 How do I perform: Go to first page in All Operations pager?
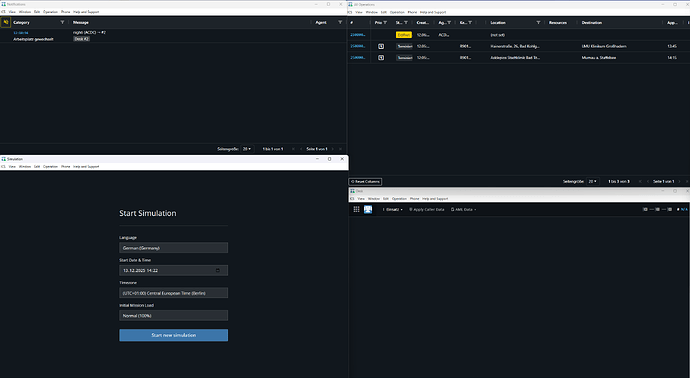(x=640, y=181)
